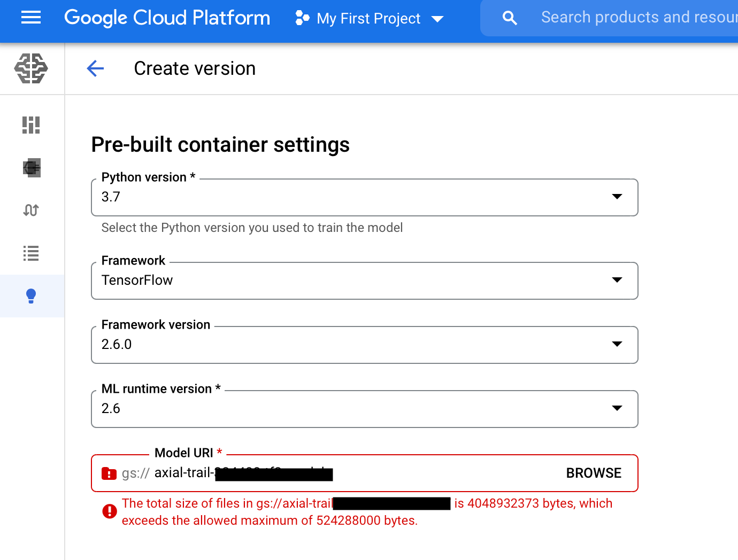Viewport: 738px width, 560px height.
Task: Open the Dashboard icon in sidebar
Action: [31, 125]
